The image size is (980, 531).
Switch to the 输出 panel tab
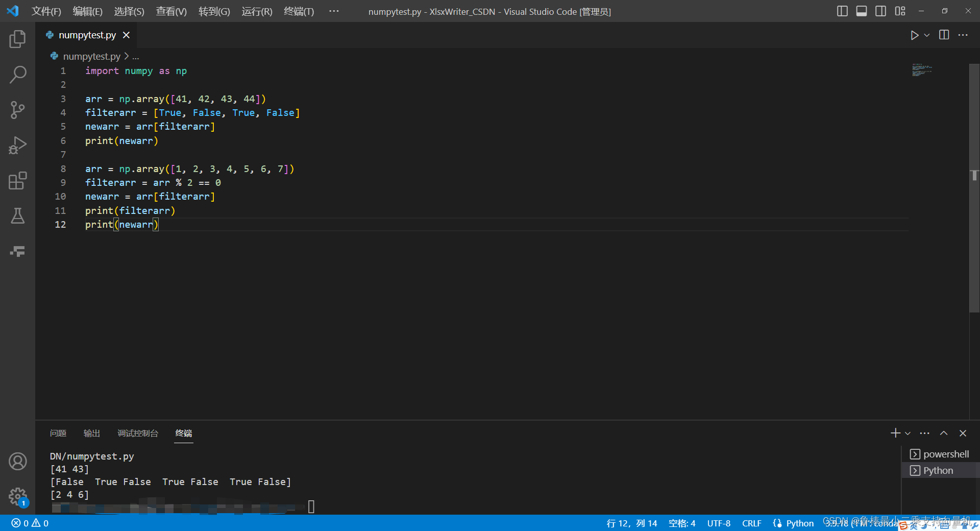92,433
